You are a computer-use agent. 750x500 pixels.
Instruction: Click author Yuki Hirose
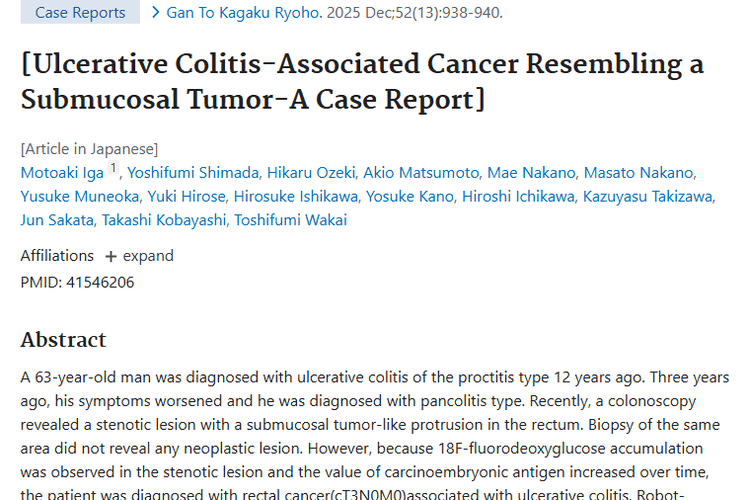(x=188, y=196)
